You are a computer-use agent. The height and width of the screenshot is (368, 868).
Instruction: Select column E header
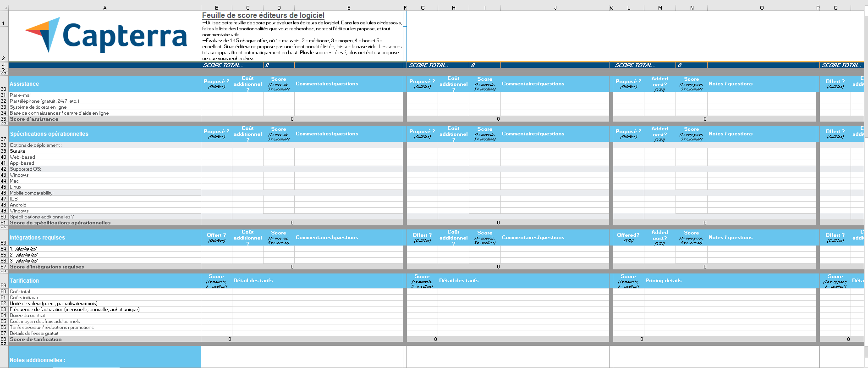(x=349, y=8)
